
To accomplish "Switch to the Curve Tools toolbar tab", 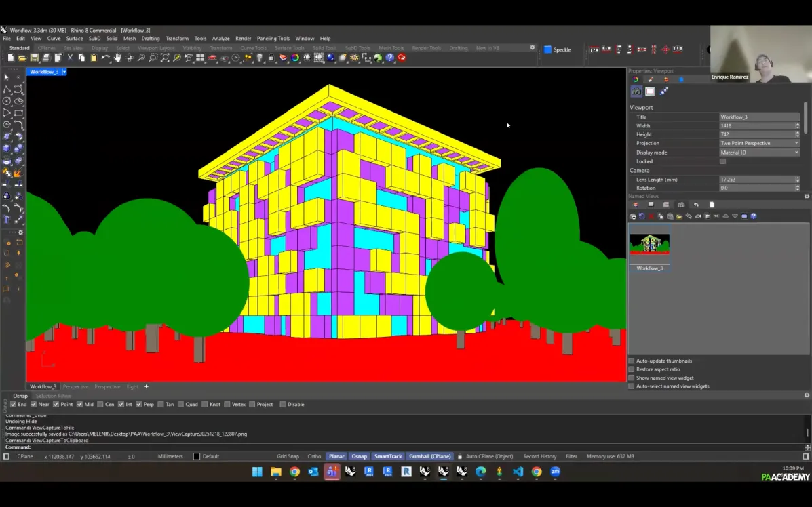I will pos(253,48).
